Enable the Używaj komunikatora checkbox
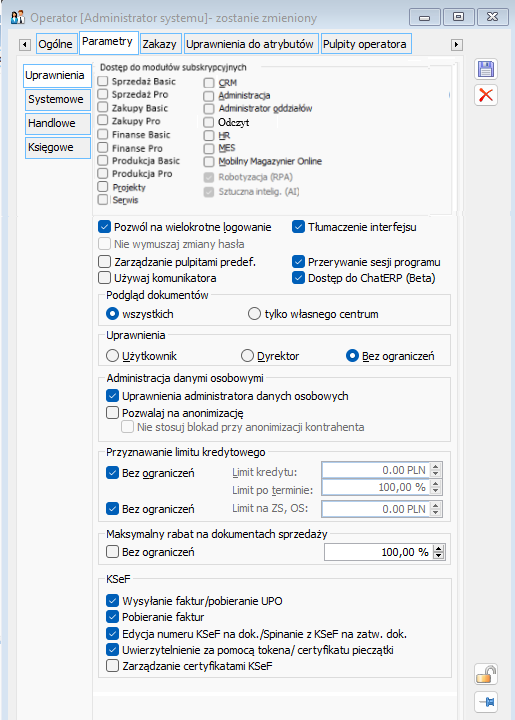The height and width of the screenshot is (720, 515). [x=105, y=278]
